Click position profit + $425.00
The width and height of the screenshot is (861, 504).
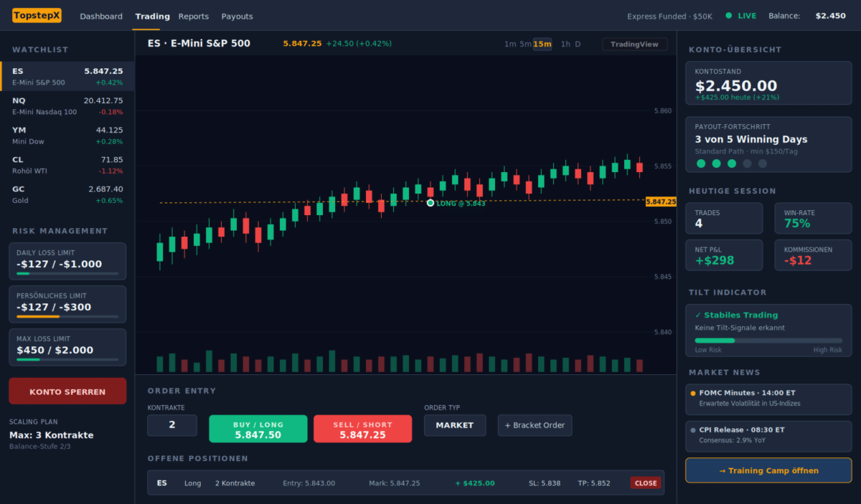pos(475,483)
